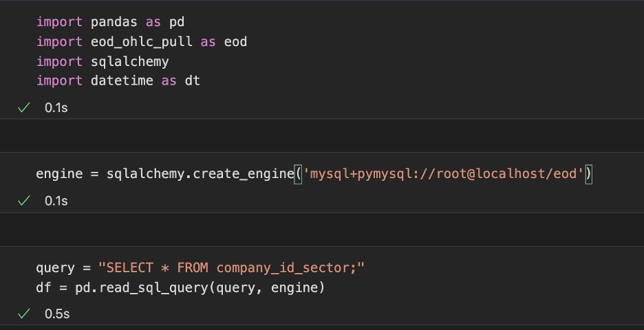Click the 0.1s execution time under engine cell

click(x=56, y=201)
